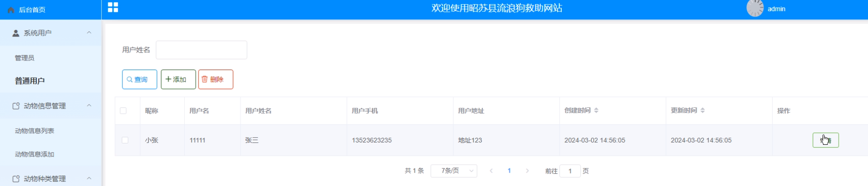The width and height of the screenshot is (868, 186).
Task: Click the admin avatar image
Action: pos(755,9)
